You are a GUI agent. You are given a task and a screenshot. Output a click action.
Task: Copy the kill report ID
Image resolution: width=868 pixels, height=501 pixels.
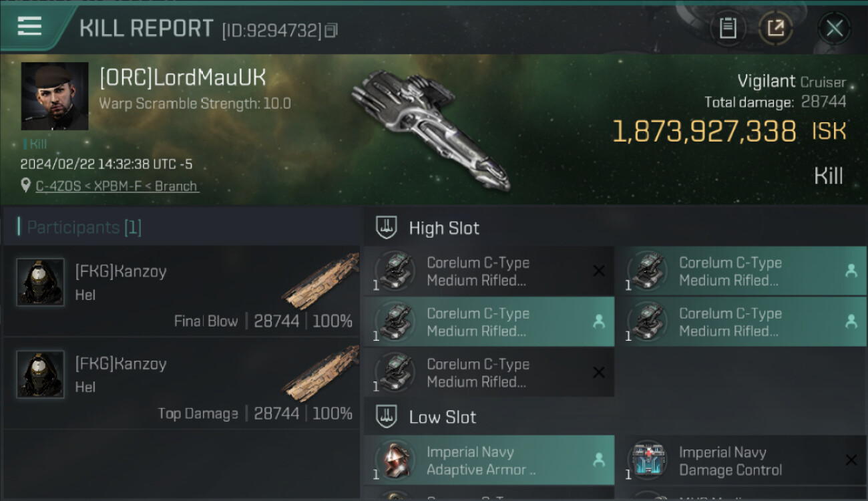point(332,30)
